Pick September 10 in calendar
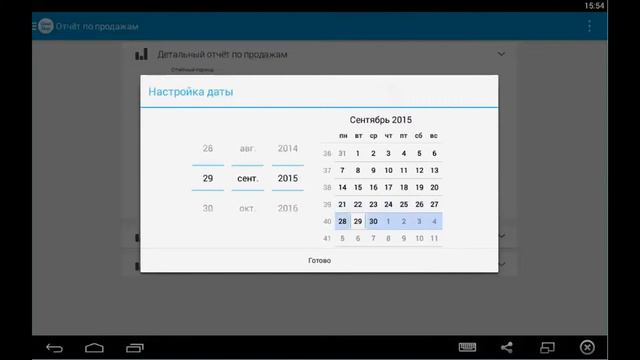Screen dimensions: 640x360 pos(388,171)
